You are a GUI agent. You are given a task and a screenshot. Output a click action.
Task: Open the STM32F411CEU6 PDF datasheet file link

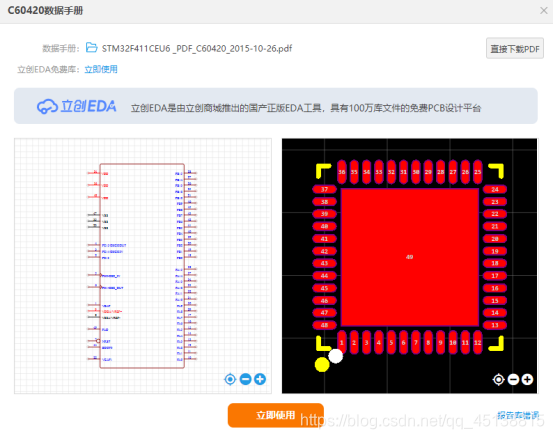[x=197, y=48]
